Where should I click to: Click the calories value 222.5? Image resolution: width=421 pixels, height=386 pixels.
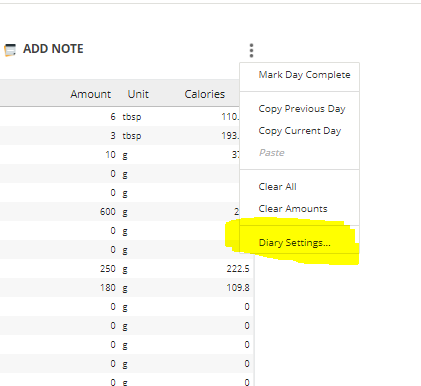tap(238, 269)
